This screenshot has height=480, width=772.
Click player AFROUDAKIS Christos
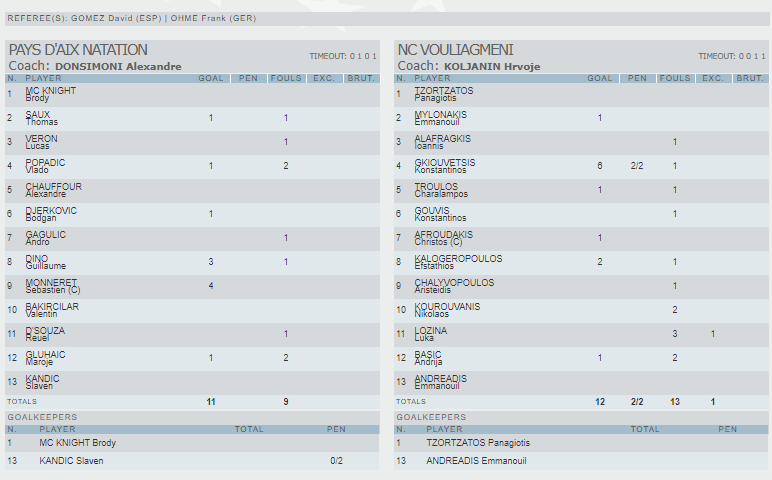coord(444,238)
